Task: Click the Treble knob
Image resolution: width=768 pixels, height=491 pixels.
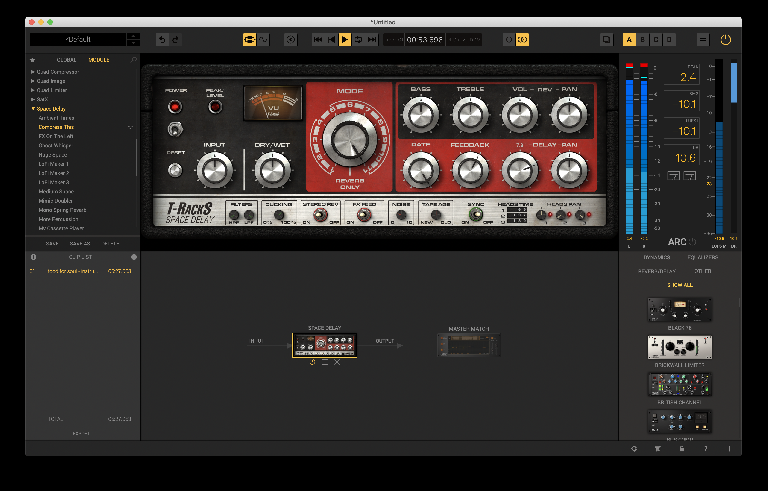Action: pyautogui.click(x=470, y=115)
